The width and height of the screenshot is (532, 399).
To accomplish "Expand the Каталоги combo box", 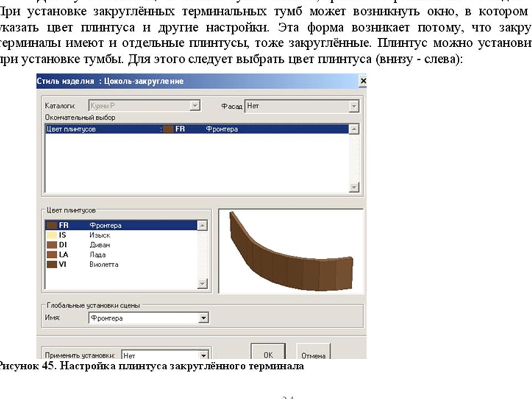I will 195,106.
